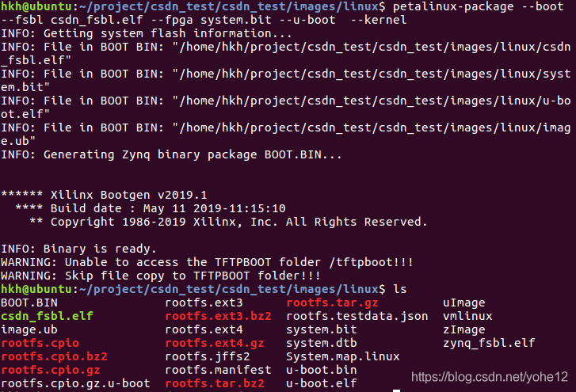
Task: Select rootfs.manifest file name
Action: 218,370
